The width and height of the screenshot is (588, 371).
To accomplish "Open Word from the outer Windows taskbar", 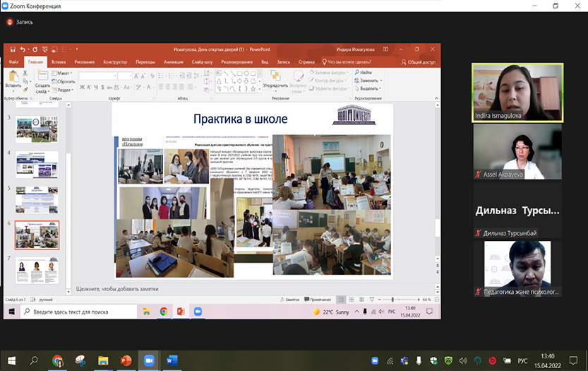I will [172, 360].
